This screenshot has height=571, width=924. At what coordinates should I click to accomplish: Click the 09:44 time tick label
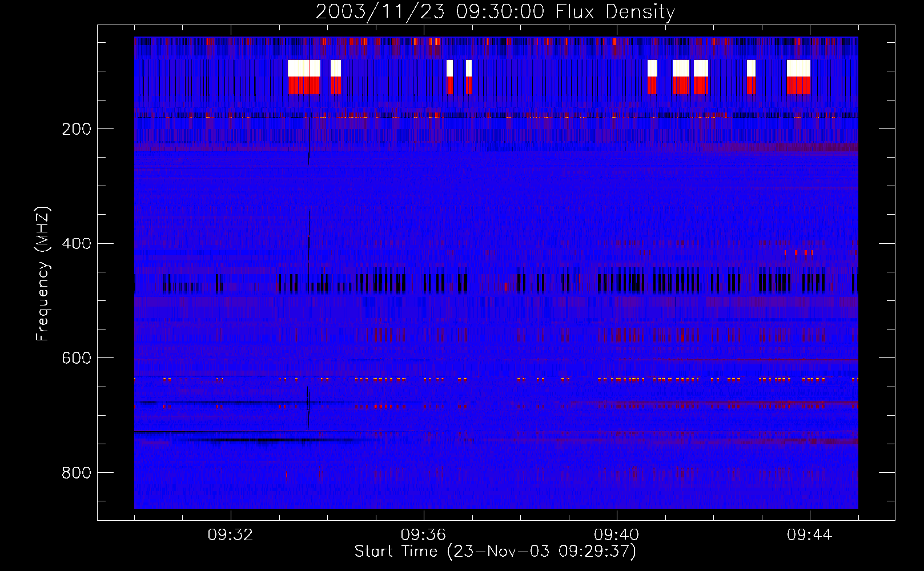810,535
